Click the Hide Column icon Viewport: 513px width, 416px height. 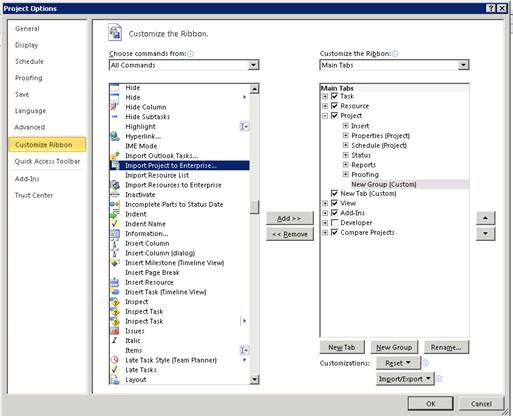[115, 107]
